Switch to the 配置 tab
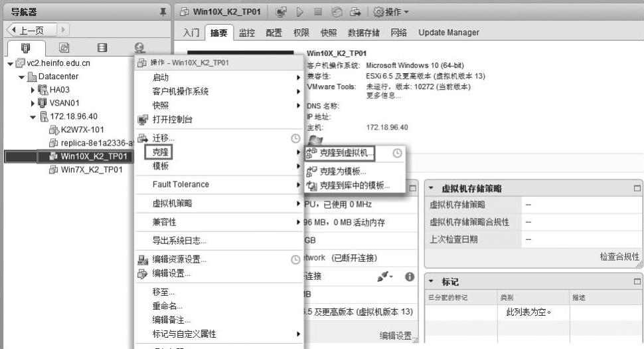644x349 pixels. [274, 33]
